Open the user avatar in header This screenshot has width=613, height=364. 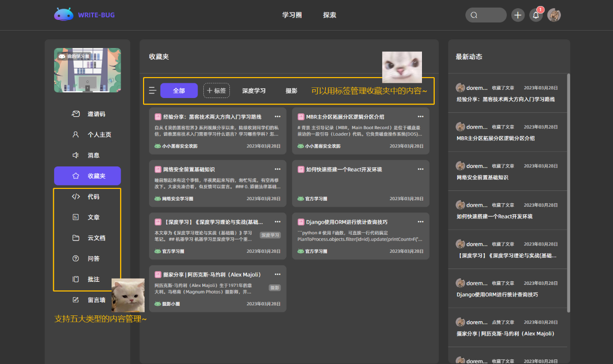(554, 15)
